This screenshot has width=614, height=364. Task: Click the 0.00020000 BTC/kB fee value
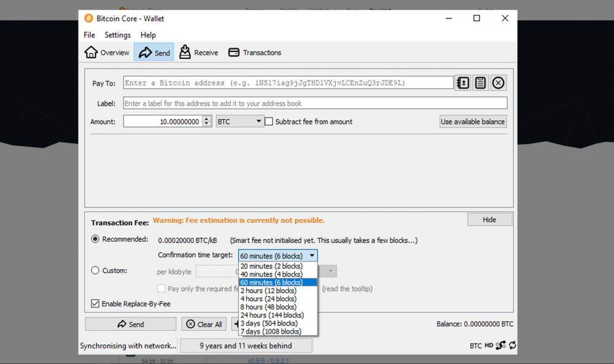click(187, 241)
